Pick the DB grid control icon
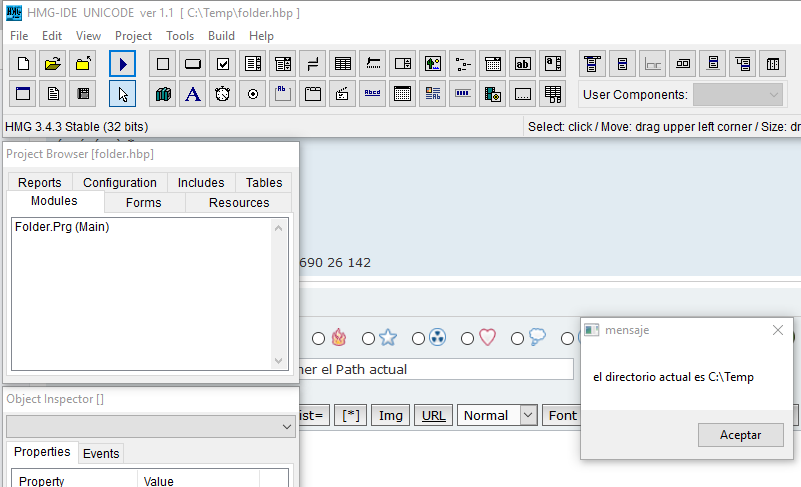 pos(553,94)
